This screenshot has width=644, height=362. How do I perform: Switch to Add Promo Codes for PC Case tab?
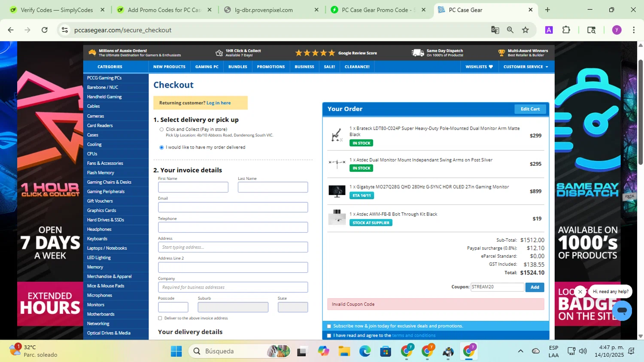tap(164, 10)
